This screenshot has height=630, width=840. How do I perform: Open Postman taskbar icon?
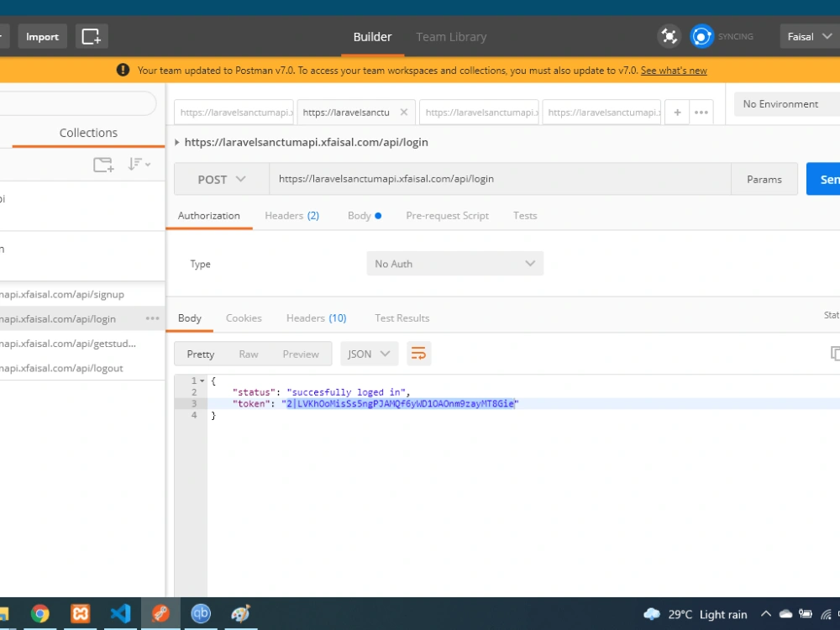click(x=160, y=613)
